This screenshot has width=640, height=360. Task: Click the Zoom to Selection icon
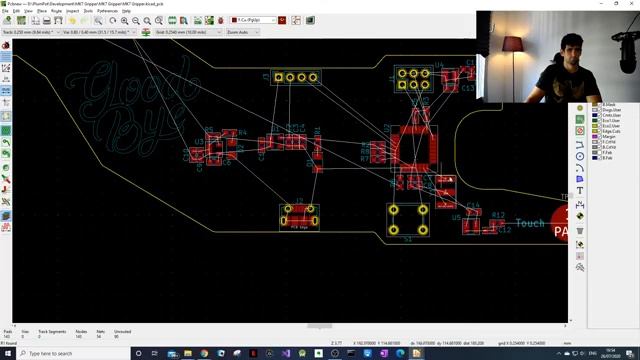coord(159,20)
